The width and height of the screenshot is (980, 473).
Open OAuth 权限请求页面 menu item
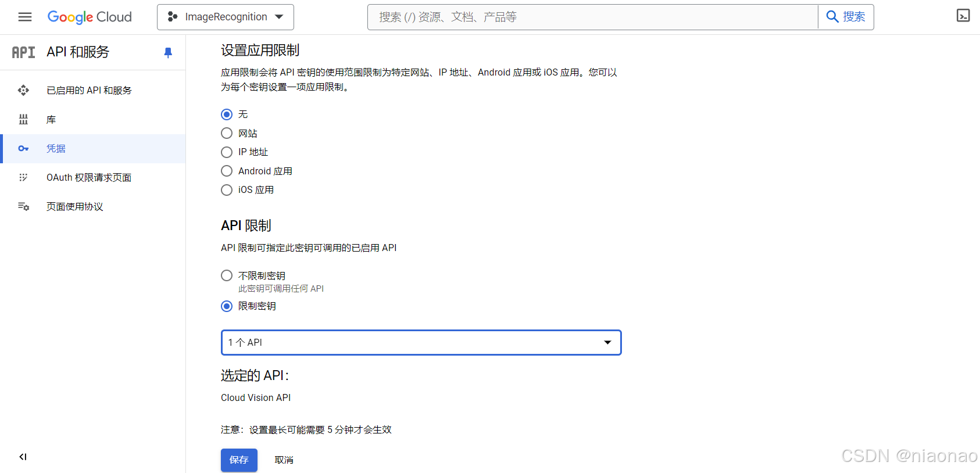[x=93, y=177]
